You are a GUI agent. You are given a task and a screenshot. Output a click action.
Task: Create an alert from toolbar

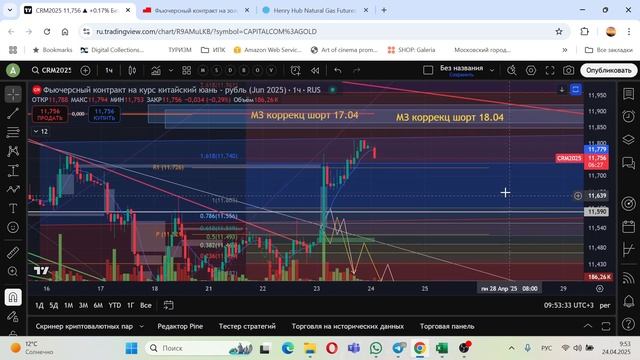[x=296, y=70]
